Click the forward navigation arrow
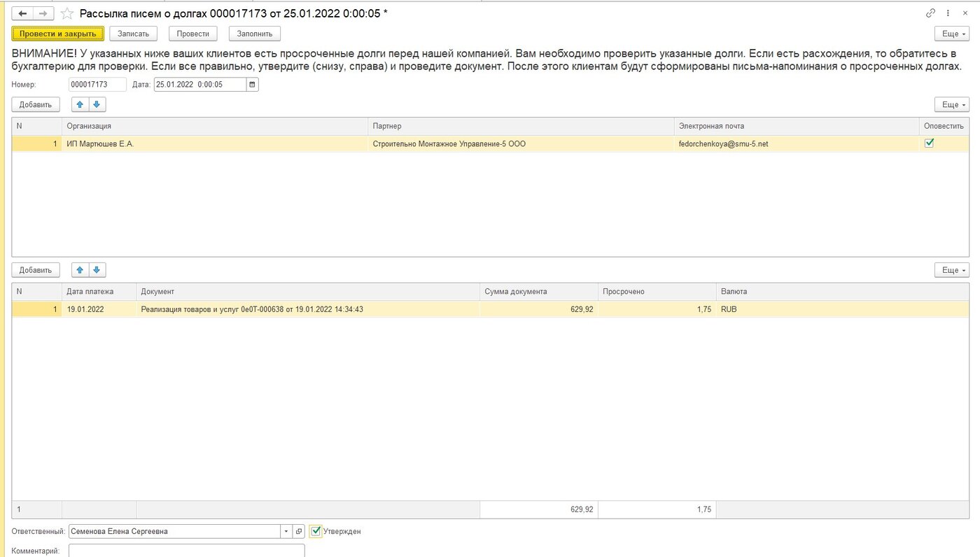 [43, 13]
